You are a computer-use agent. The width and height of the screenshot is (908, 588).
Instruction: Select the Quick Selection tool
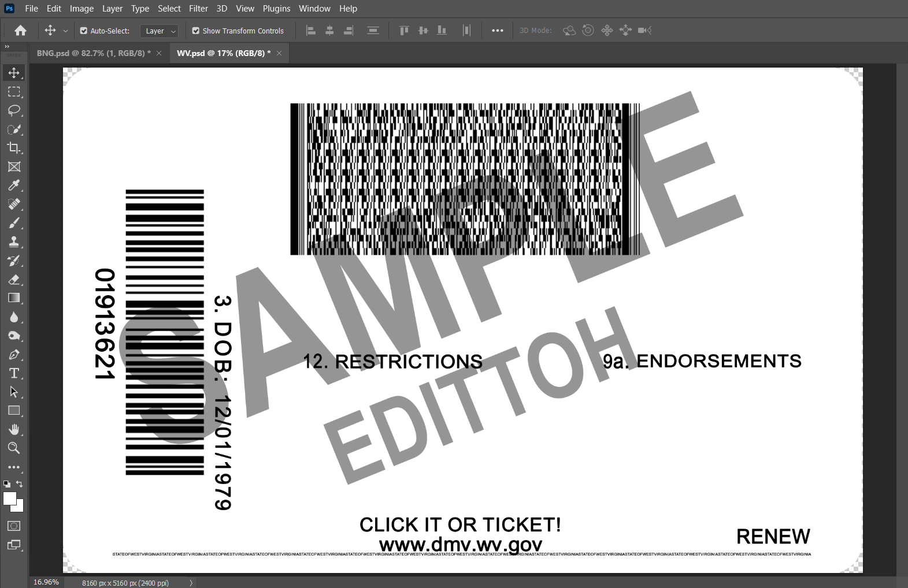(14, 129)
